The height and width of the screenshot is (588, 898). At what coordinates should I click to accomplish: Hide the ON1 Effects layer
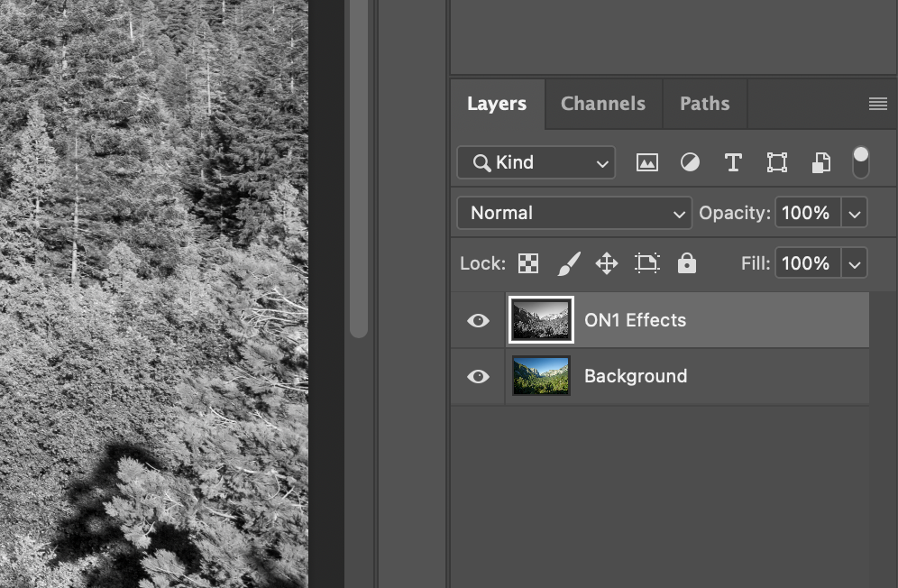[478, 320]
